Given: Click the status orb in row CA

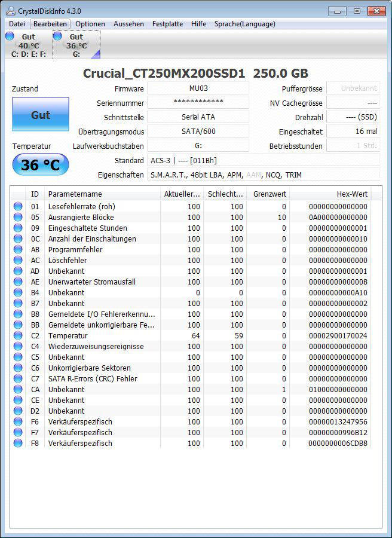Looking at the screenshot, I should (18, 389).
